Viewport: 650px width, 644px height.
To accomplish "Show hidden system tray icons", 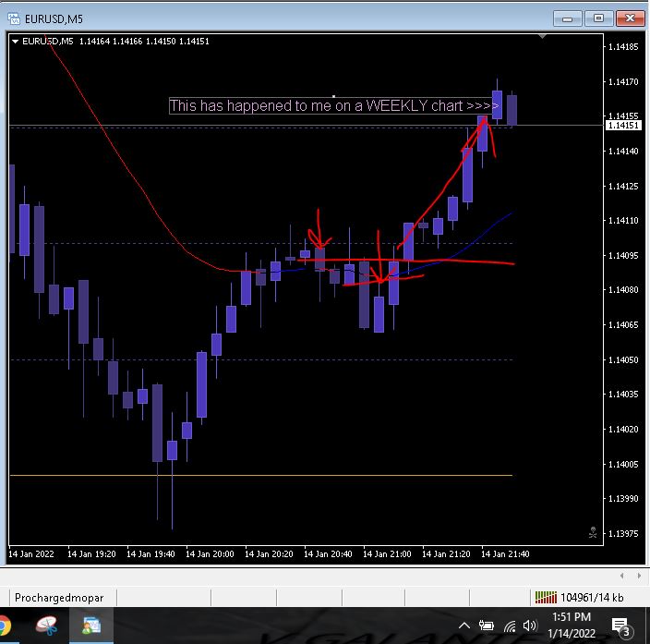I will click(464, 626).
